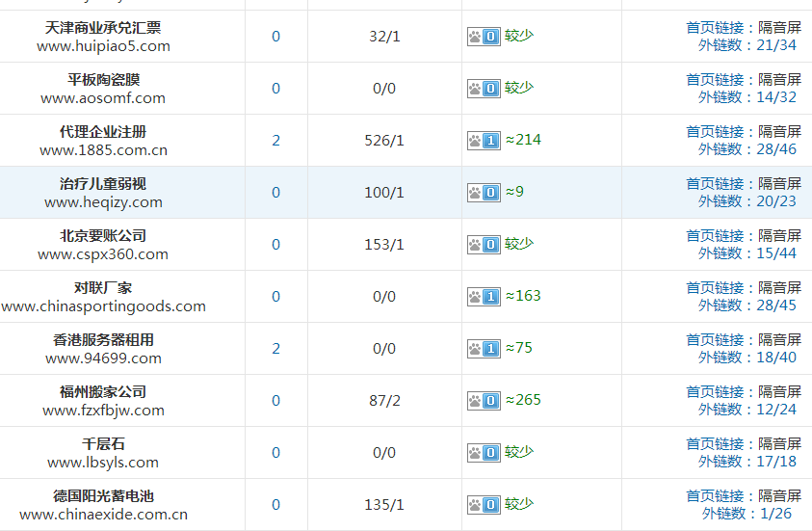Click the 135/1 value for chinaexide
This screenshot has height=531, width=812.
coord(384,505)
